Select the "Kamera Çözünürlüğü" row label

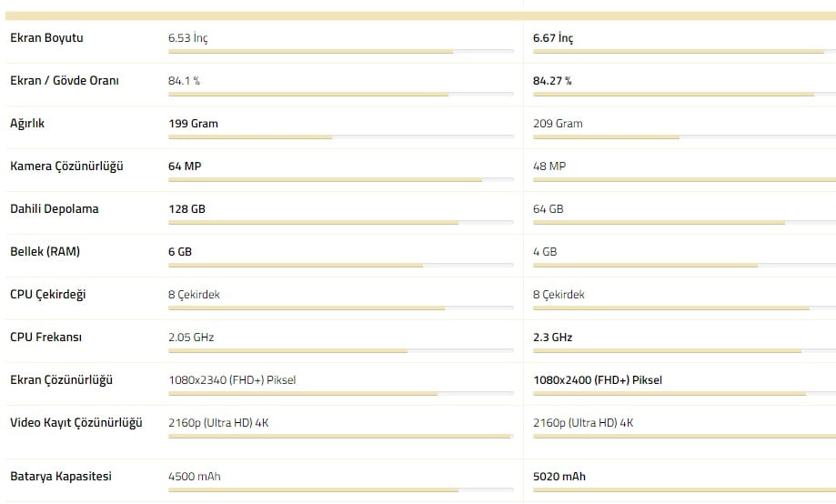[x=66, y=166]
